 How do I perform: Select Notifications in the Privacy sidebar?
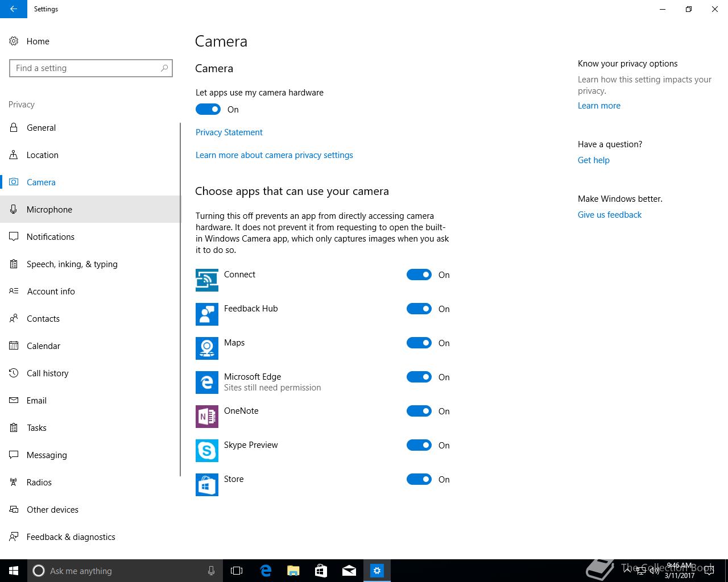pyautogui.click(x=90, y=236)
